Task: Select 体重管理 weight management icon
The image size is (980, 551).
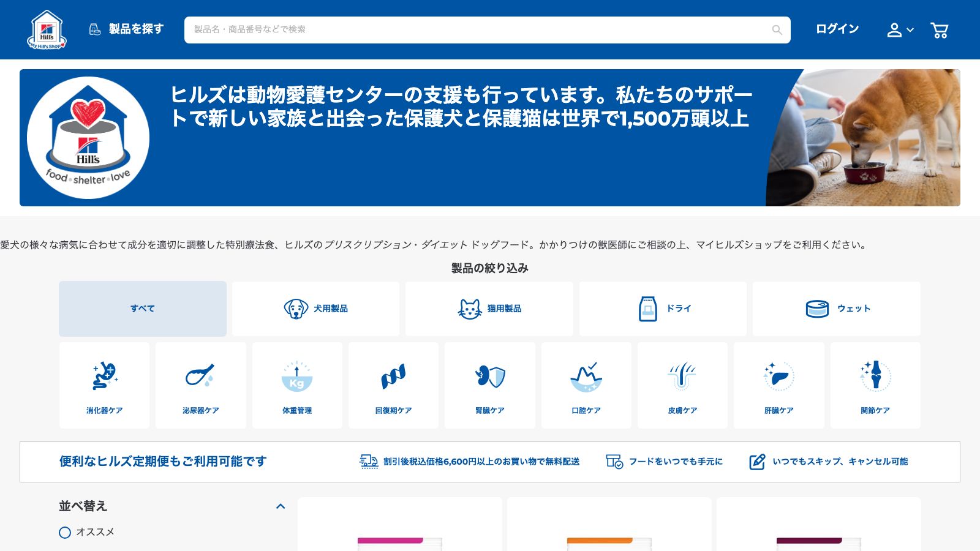Action: [297, 385]
